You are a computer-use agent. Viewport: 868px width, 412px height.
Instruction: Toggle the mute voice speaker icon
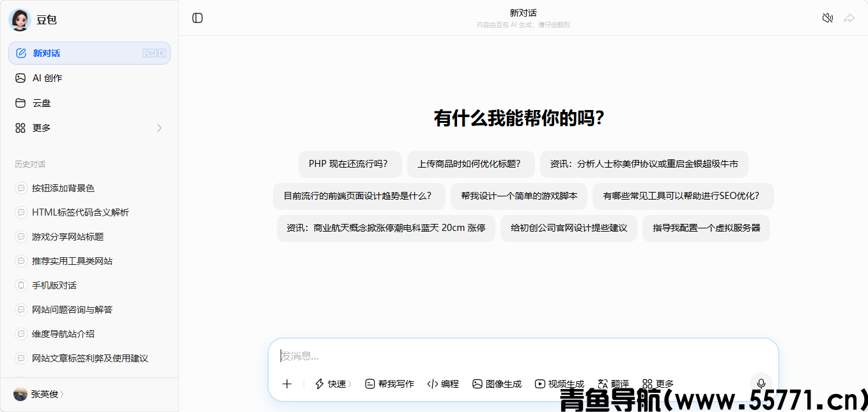(x=828, y=18)
